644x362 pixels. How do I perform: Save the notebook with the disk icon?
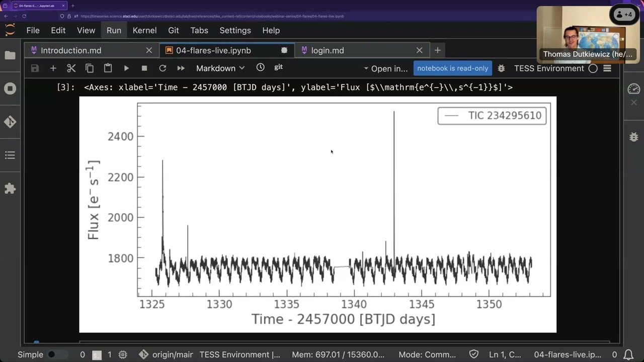point(35,68)
